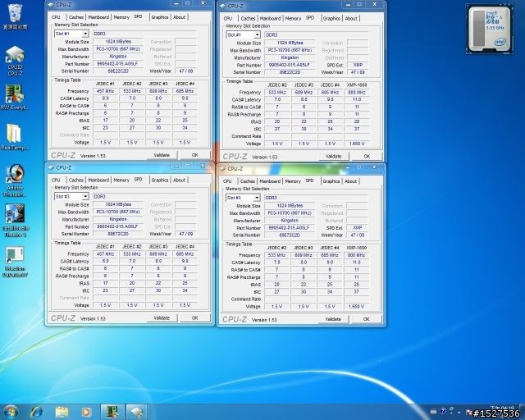The width and height of the screenshot is (525, 420).
Task: Click the 457 MHz frequency cell in the Slot #1 window
Action: click(105, 91)
